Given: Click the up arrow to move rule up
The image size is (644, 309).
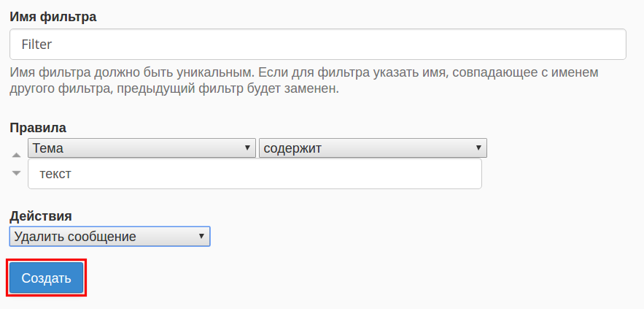Looking at the screenshot, I should point(16,155).
